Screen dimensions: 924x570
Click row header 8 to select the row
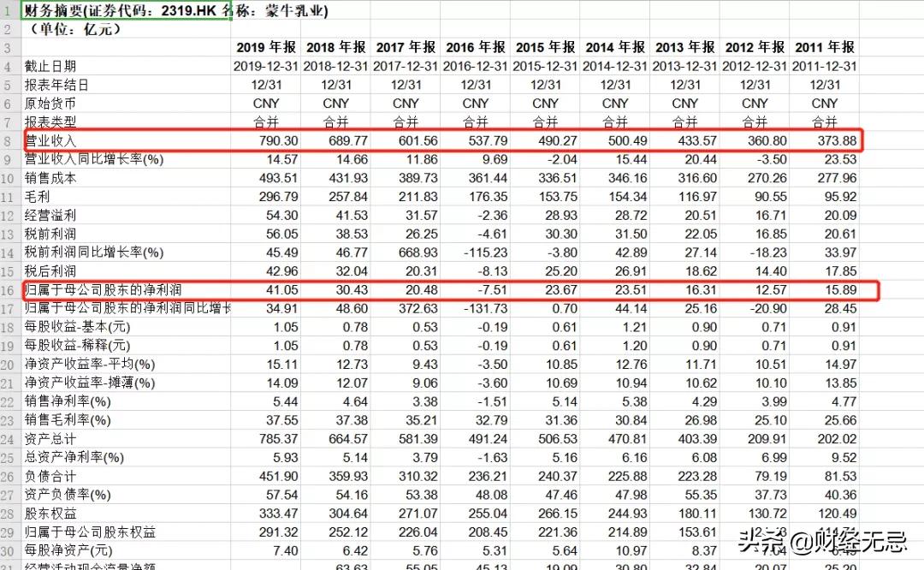(8, 140)
